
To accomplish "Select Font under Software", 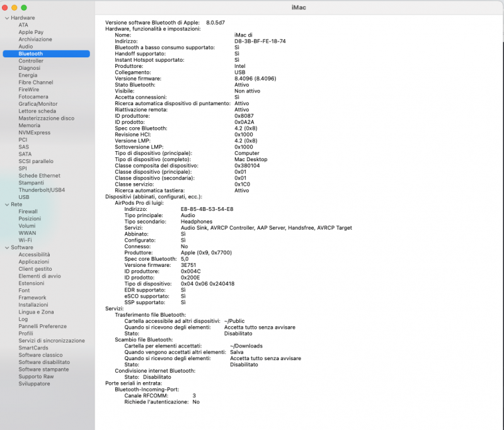I will [x=24, y=291].
